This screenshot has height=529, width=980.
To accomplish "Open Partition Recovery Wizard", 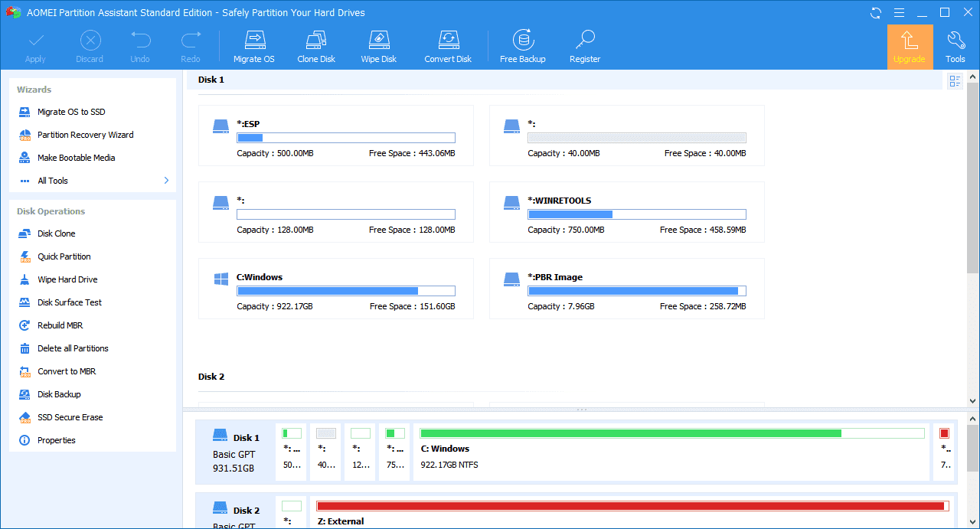I will click(85, 135).
